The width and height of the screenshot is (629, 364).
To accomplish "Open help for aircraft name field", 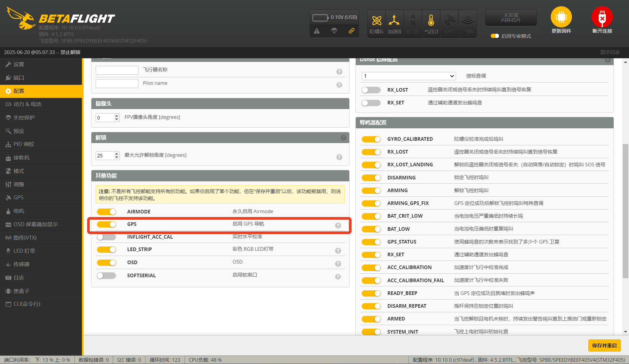I will 339,72.
